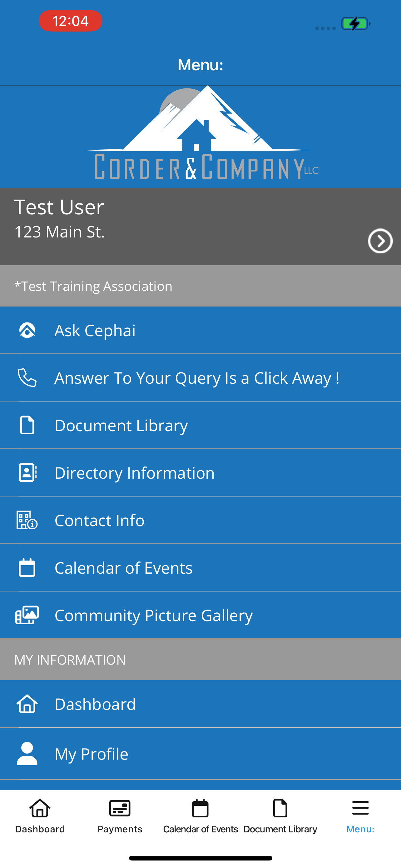Open Community Picture Gallery menu item

click(x=200, y=615)
